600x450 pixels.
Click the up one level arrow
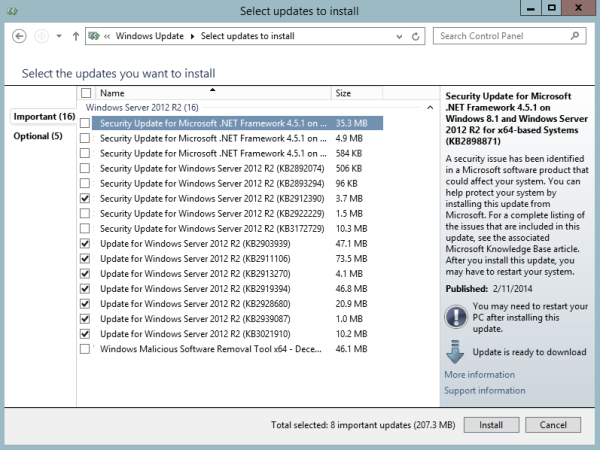point(76,36)
